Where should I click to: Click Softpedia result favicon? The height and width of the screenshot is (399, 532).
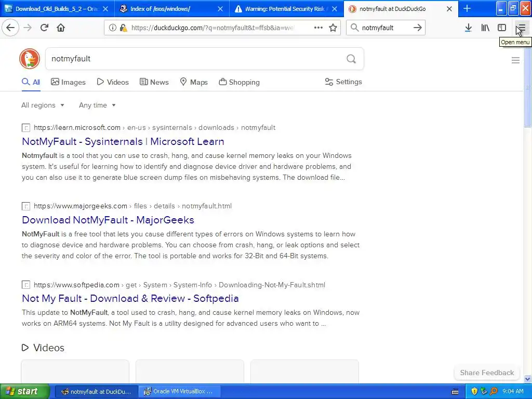[x=26, y=285]
